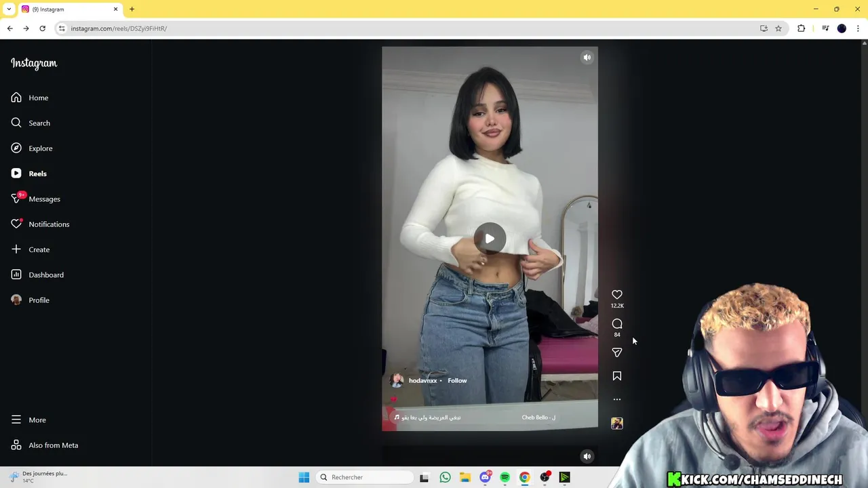This screenshot has height=488, width=868.
Task: Open OBS Studio from the taskbar
Action: point(545,477)
